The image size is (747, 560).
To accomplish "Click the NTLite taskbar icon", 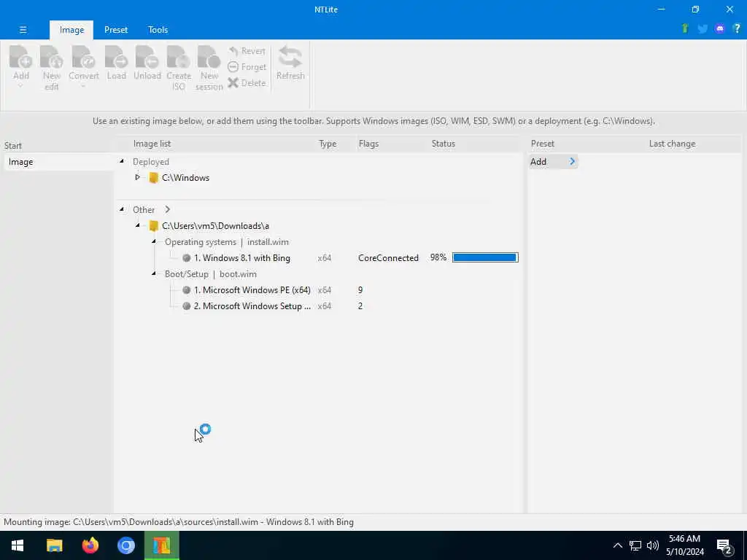I will (x=161, y=545).
